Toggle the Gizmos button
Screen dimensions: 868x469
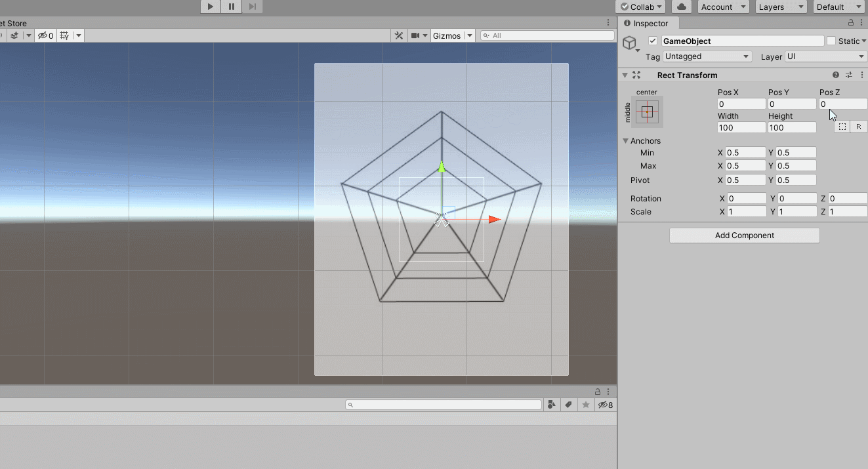[447, 35]
